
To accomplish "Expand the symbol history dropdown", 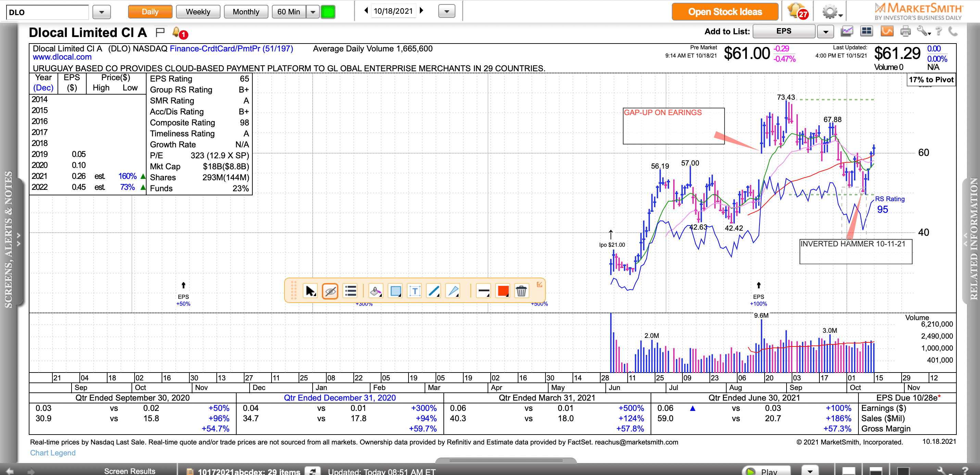I will 101,12.
